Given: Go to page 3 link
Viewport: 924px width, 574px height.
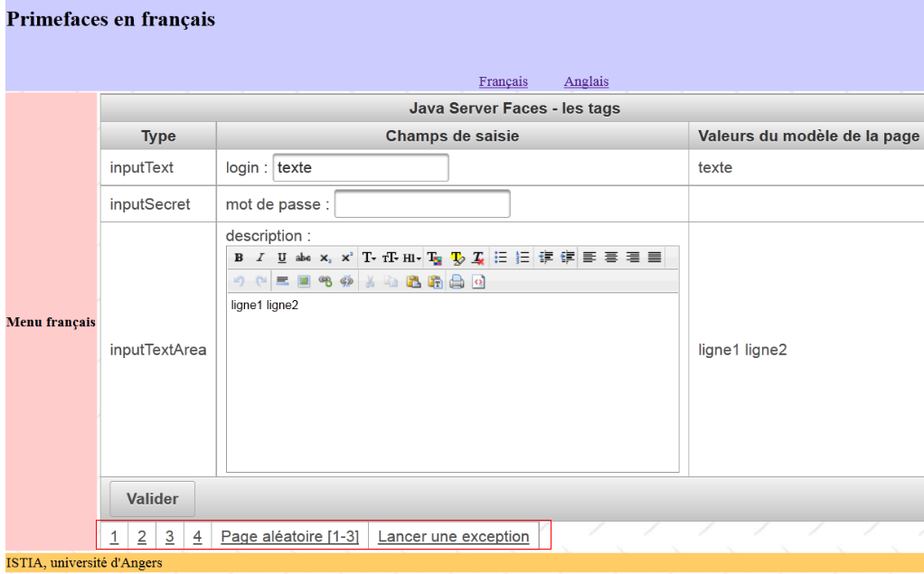Looking at the screenshot, I should click(x=170, y=537).
